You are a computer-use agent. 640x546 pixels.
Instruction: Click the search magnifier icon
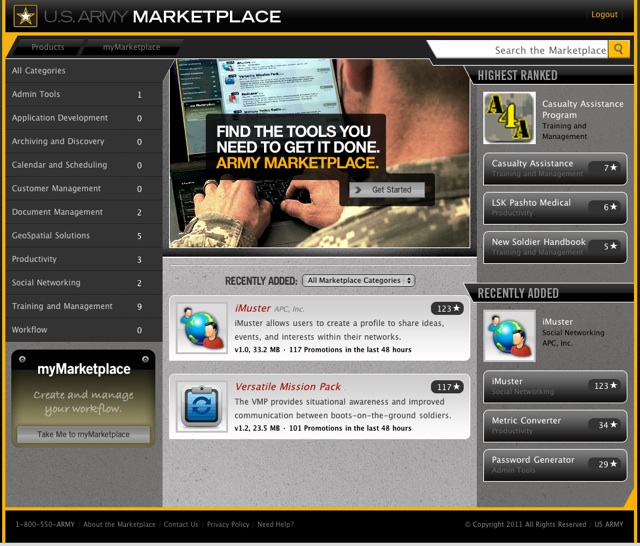619,49
